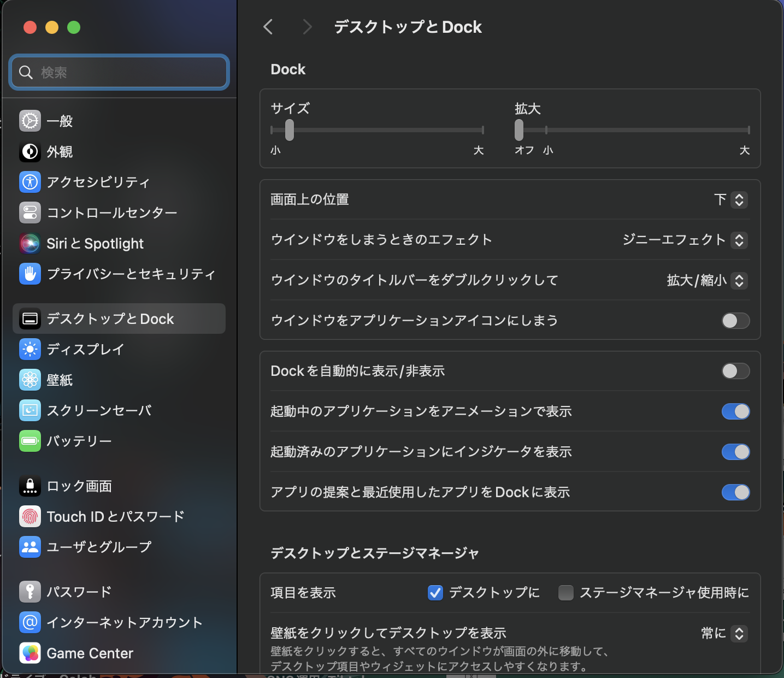The width and height of the screenshot is (784, 678).
Task: Uncheck the デスクトップに checkbox
Action: pos(435,593)
